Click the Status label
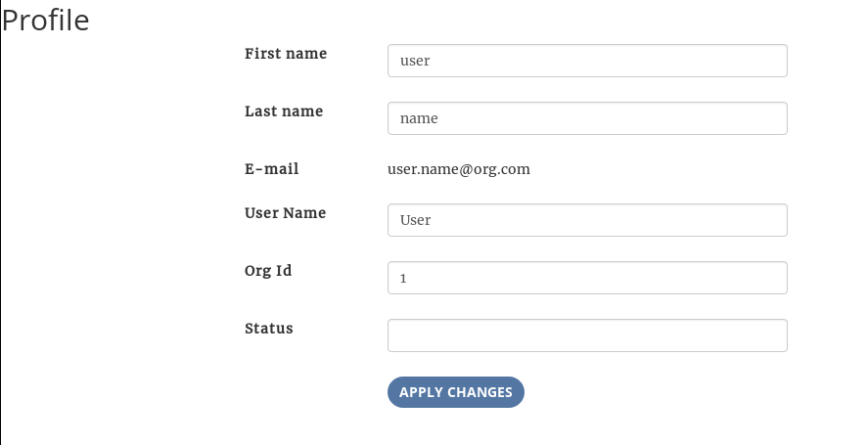 click(x=269, y=329)
